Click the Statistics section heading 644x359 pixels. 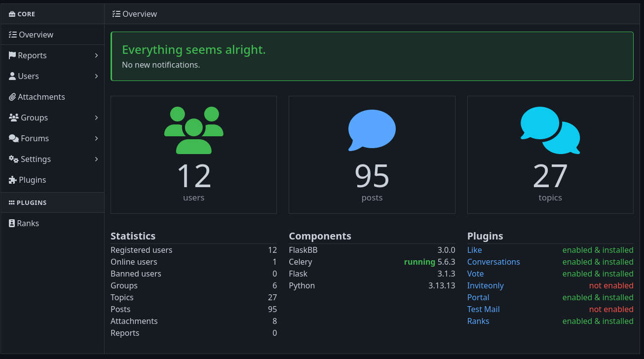(x=133, y=236)
